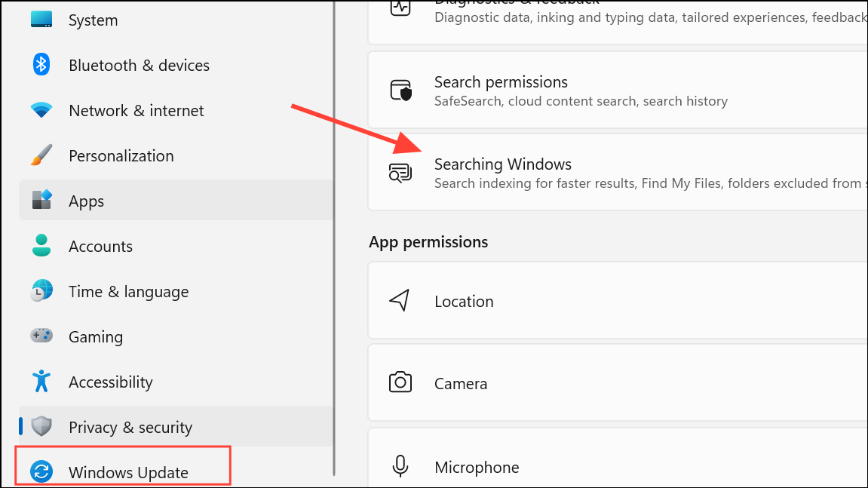Click the Accessibility figure icon
The height and width of the screenshot is (488, 868).
41,381
